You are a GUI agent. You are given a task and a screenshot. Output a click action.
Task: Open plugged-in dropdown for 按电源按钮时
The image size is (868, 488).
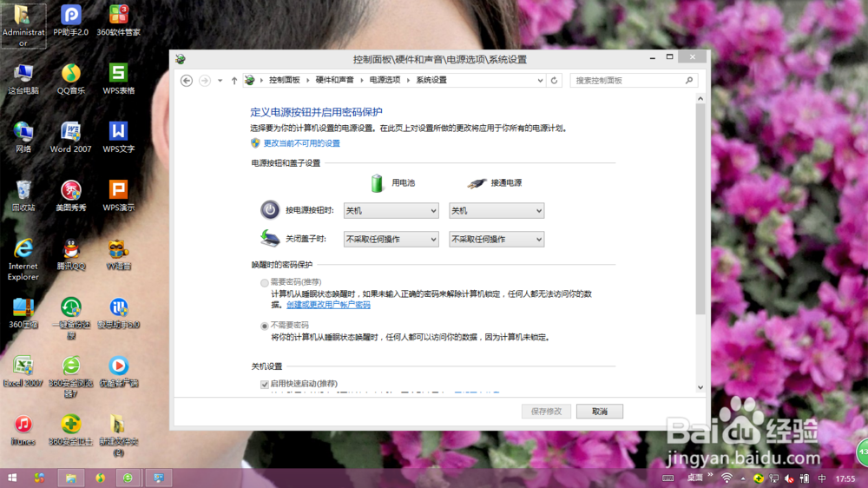click(496, 210)
